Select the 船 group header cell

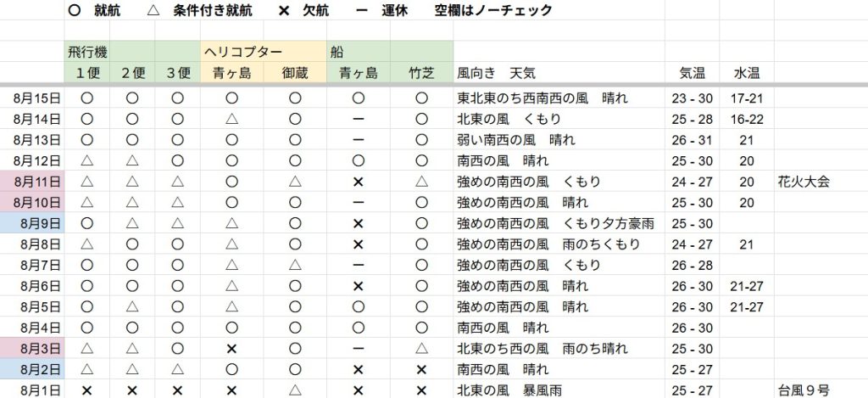(x=337, y=53)
